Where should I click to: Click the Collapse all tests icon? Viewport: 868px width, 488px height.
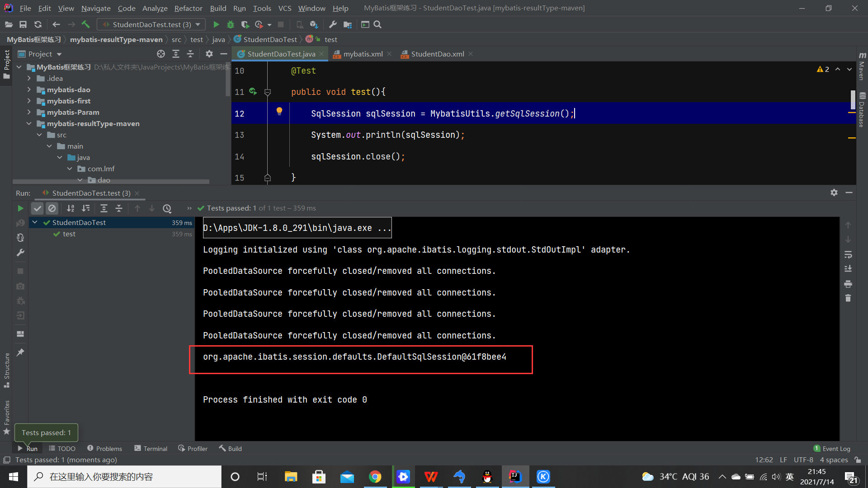click(x=118, y=208)
